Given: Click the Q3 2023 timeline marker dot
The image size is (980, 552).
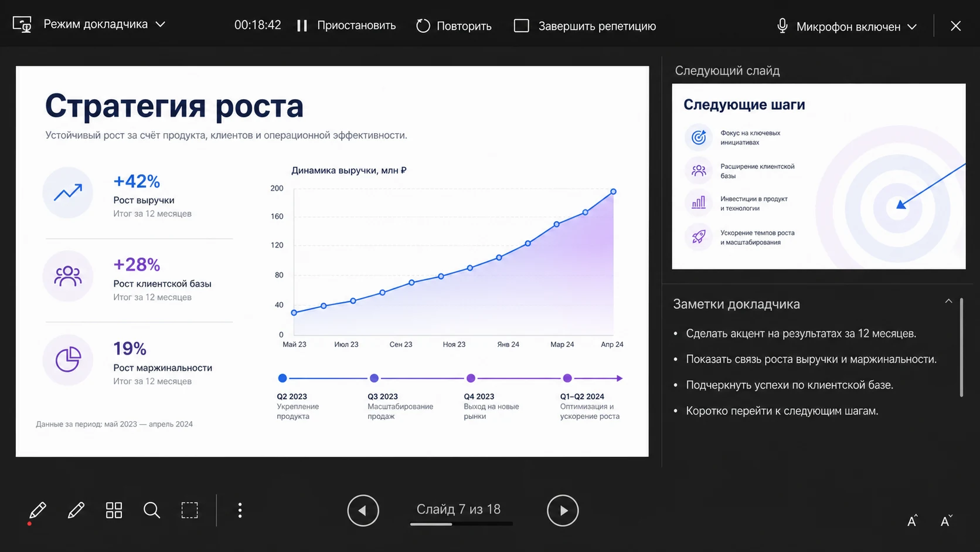Looking at the screenshot, I should [x=374, y=378].
